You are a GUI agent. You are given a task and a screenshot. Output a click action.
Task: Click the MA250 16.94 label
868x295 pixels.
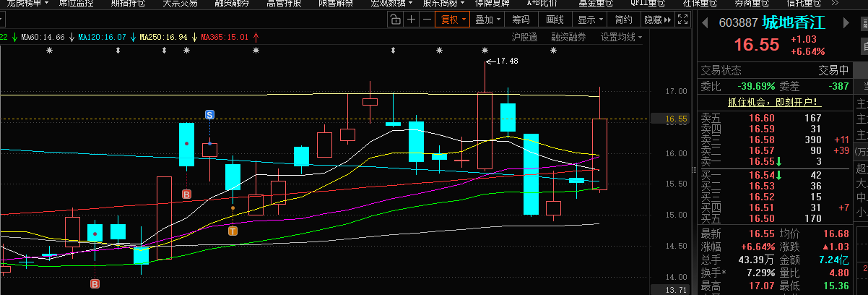pos(163,37)
